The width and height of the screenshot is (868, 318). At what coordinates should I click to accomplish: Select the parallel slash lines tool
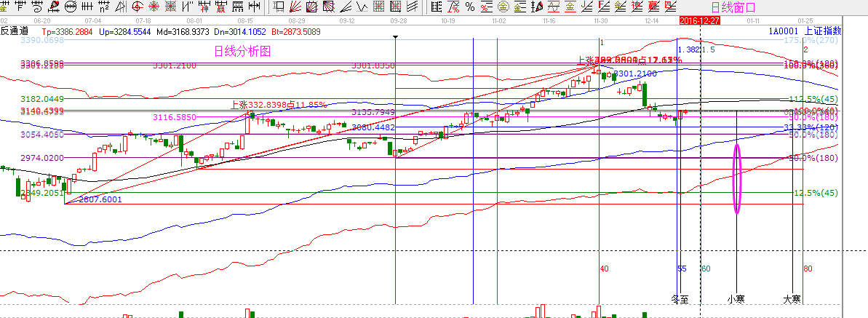click(187, 7)
